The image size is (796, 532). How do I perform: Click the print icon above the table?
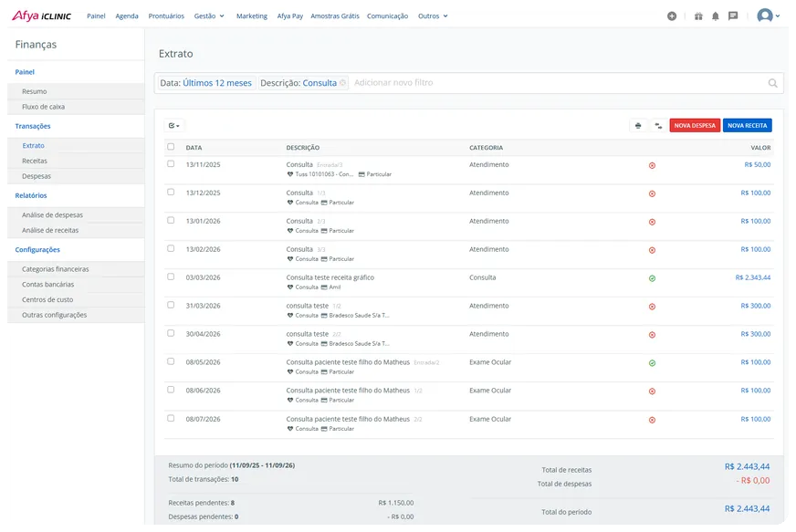pyautogui.click(x=638, y=125)
